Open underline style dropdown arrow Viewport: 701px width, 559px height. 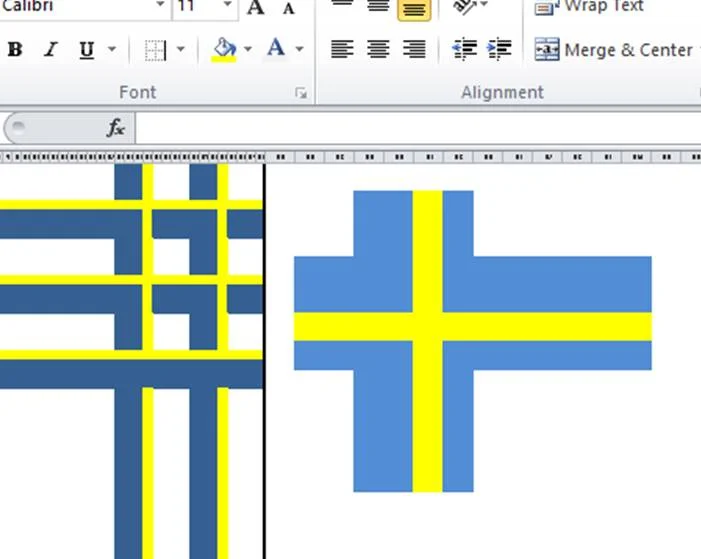pyautogui.click(x=112, y=49)
